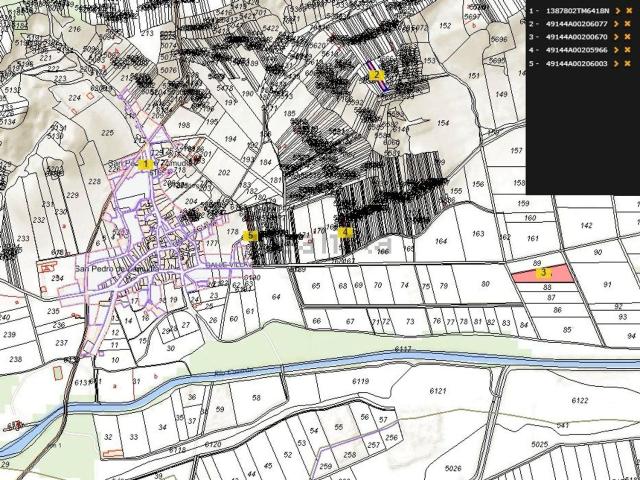Viewport: 640px width, 480px height.
Task: Select marker 3 on red parcel
Action: pyautogui.click(x=543, y=272)
